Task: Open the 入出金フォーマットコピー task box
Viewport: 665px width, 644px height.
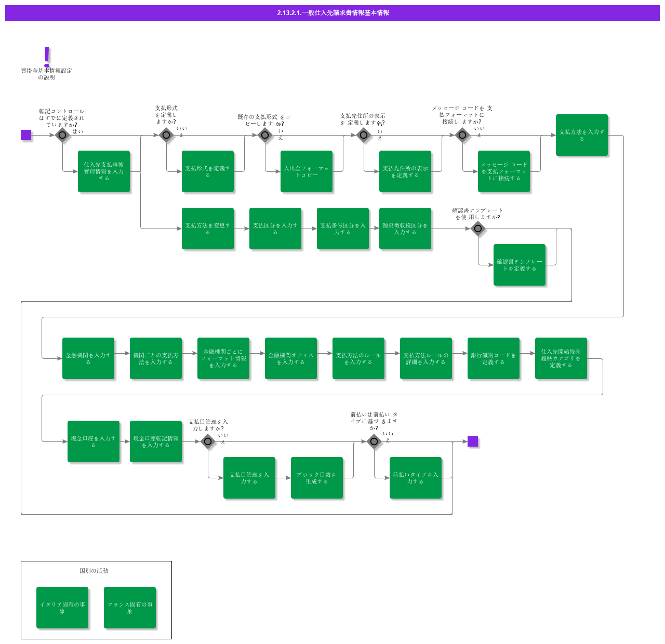Action: coord(307,171)
